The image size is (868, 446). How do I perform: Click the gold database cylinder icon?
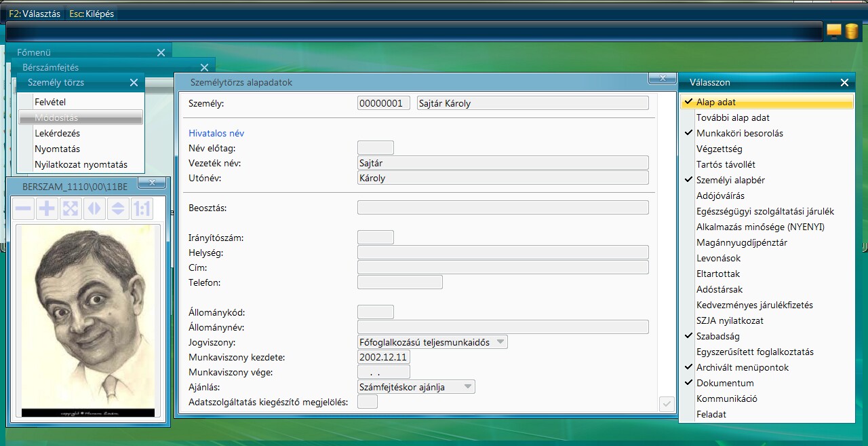click(x=852, y=31)
